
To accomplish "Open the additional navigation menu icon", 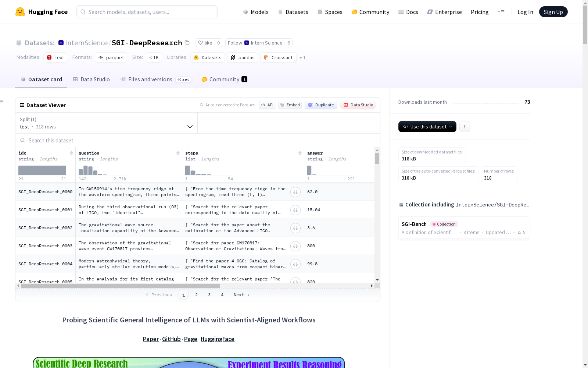I will 501,12.
